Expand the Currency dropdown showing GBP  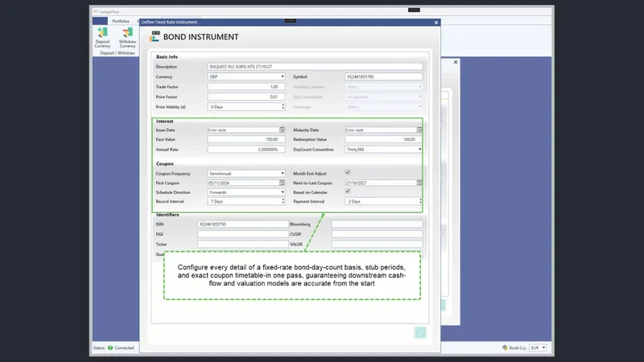pyautogui.click(x=246, y=76)
